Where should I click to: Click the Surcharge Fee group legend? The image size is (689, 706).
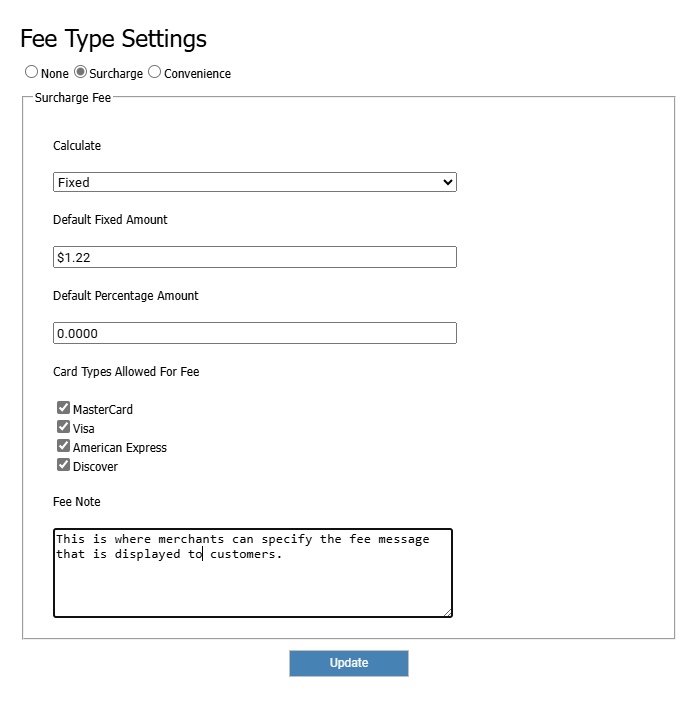click(x=73, y=98)
